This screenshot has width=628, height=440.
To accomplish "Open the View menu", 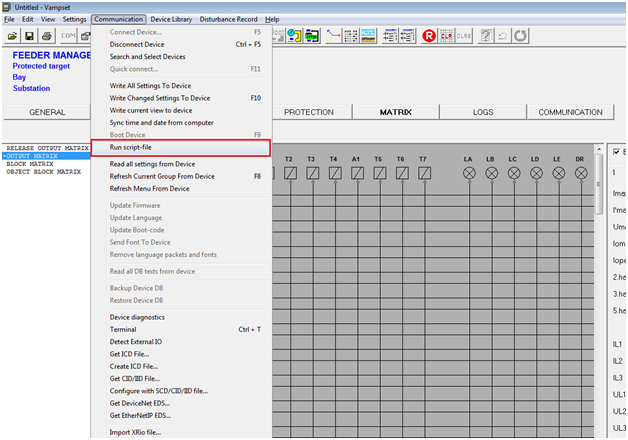I will pos(48,19).
